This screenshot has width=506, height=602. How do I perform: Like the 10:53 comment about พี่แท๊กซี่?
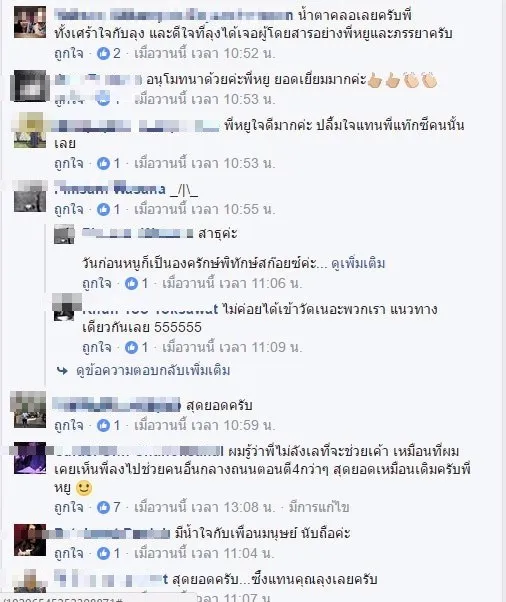coord(69,164)
